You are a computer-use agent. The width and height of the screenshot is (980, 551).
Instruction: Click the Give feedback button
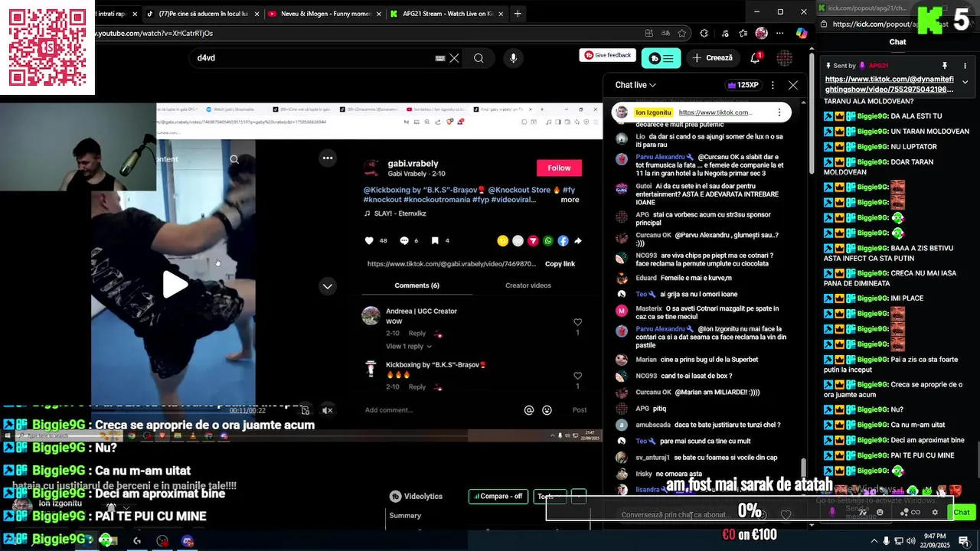[606, 55]
